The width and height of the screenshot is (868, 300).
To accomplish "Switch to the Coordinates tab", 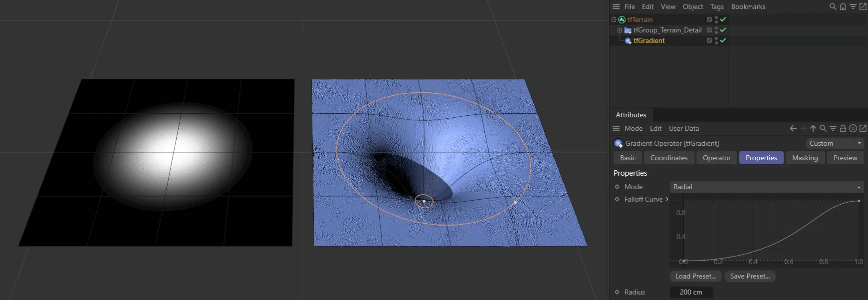I will [x=669, y=158].
